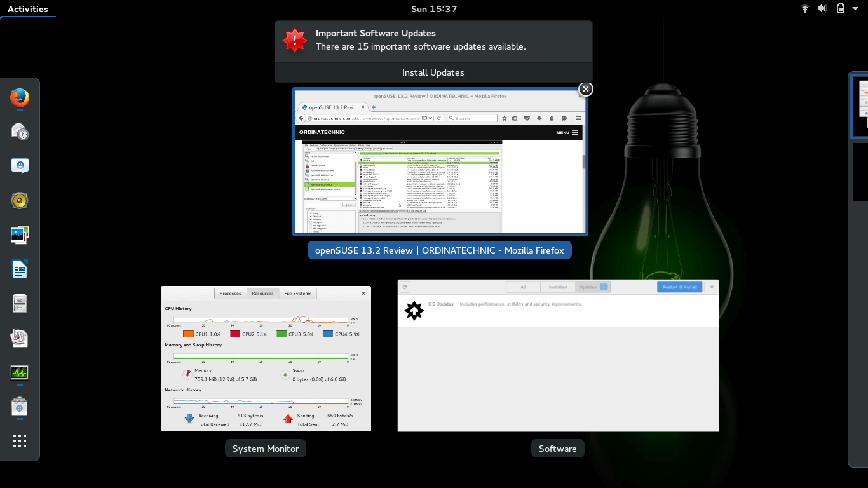Screen dimensions: 868x488
Task: Open the Empathy chat icon in dash
Action: [x=20, y=166]
